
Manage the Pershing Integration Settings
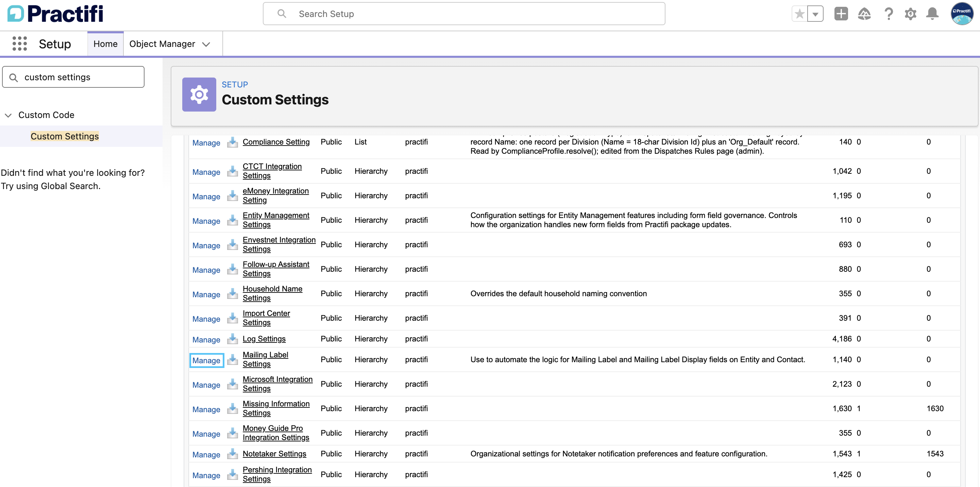tap(206, 475)
